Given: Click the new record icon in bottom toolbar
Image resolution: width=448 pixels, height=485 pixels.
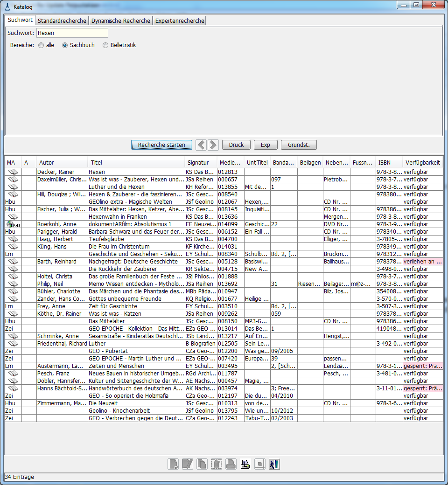Looking at the screenshot, I should (173, 464).
